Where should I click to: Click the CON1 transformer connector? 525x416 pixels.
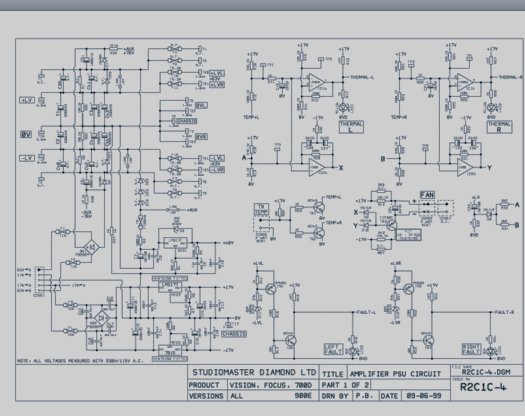click(x=39, y=280)
